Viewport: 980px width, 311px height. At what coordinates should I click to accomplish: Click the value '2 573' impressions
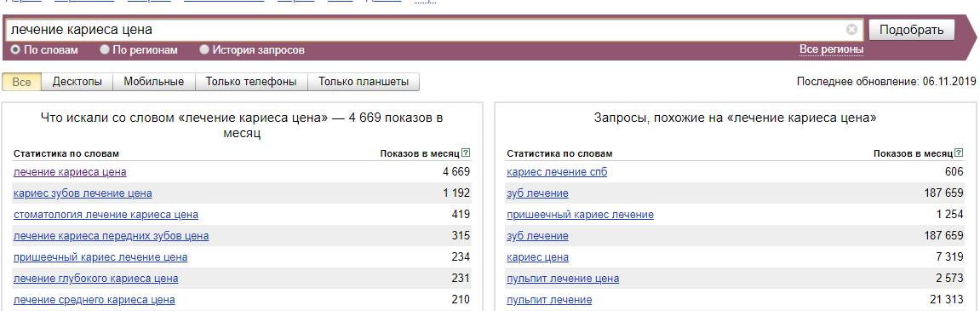pyautogui.click(x=950, y=278)
